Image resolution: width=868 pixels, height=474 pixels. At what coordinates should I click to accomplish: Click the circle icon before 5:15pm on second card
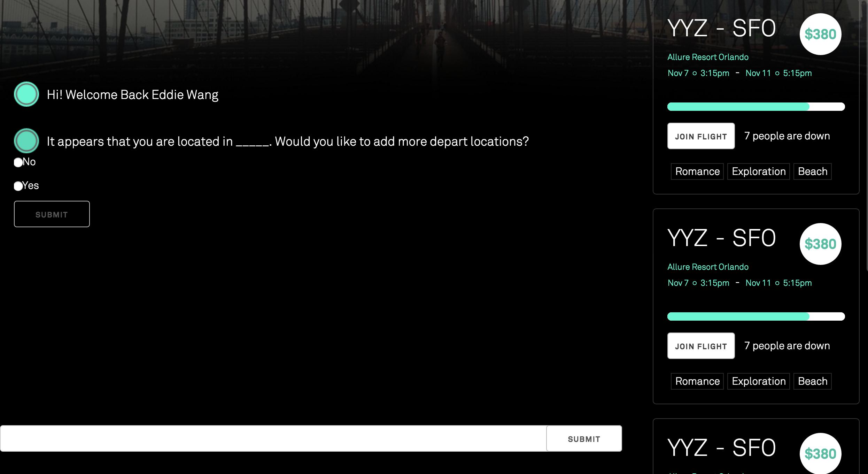pos(777,283)
